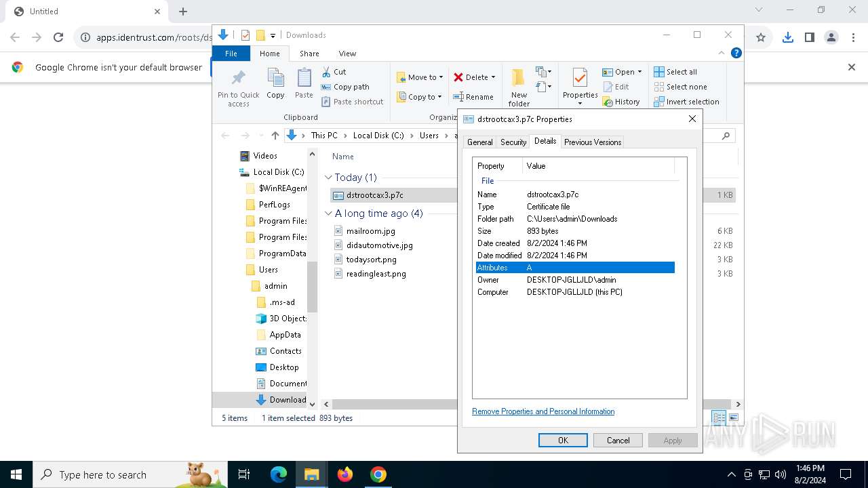Select the dstrootcax3.p7c file
The height and width of the screenshot is (488, 868).
click(374, 195)
